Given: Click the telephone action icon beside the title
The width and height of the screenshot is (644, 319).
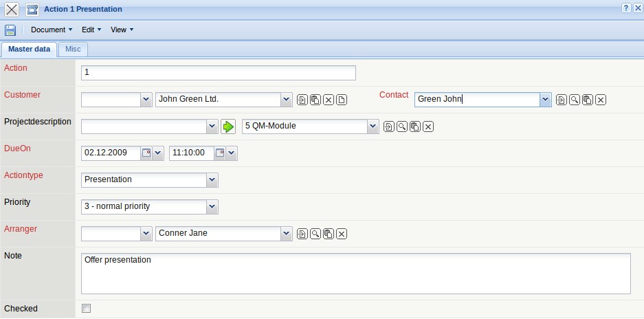Looking at the screenshot, I should [x=32, y=9].
